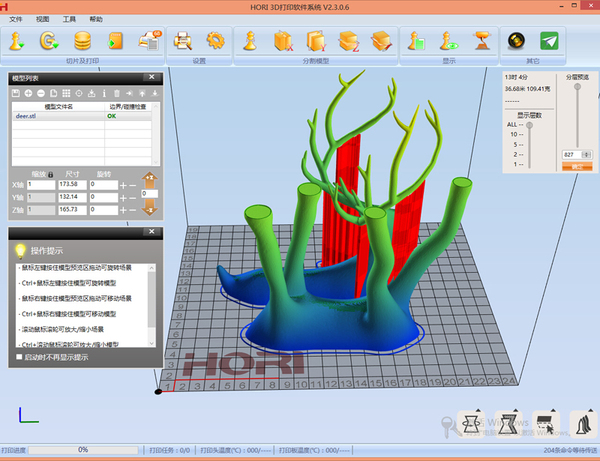Viewport: 600px width, 461px height.
Task: Adjust the display layers ALL slider handle
Action: 530,125
